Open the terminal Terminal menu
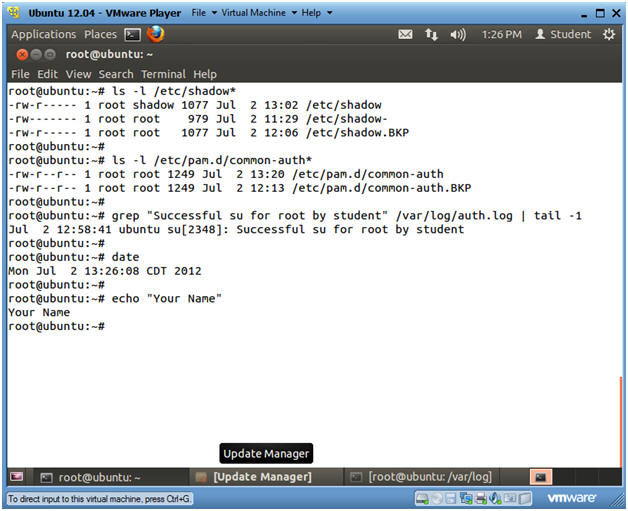 click(163, 74)
